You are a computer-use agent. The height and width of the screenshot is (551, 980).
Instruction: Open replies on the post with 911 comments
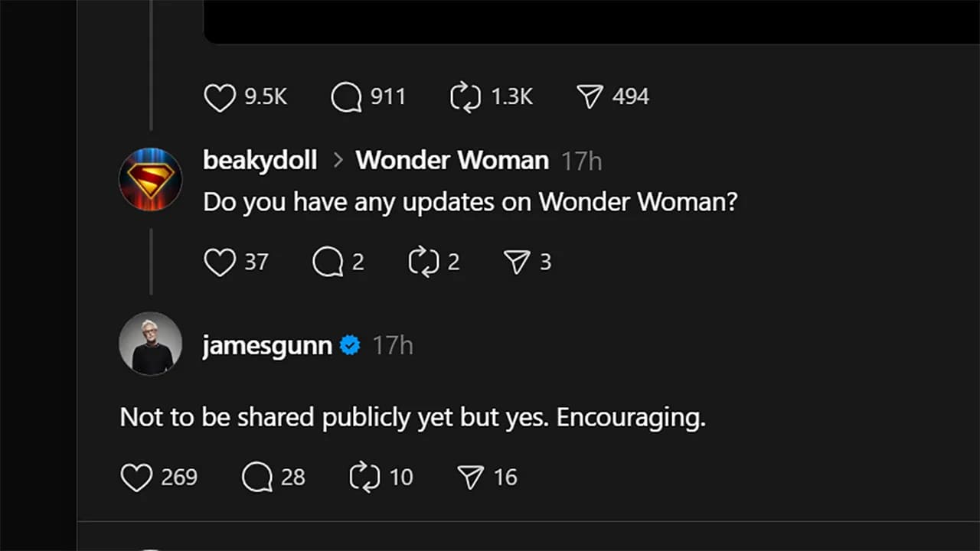(x=346, y=97)
